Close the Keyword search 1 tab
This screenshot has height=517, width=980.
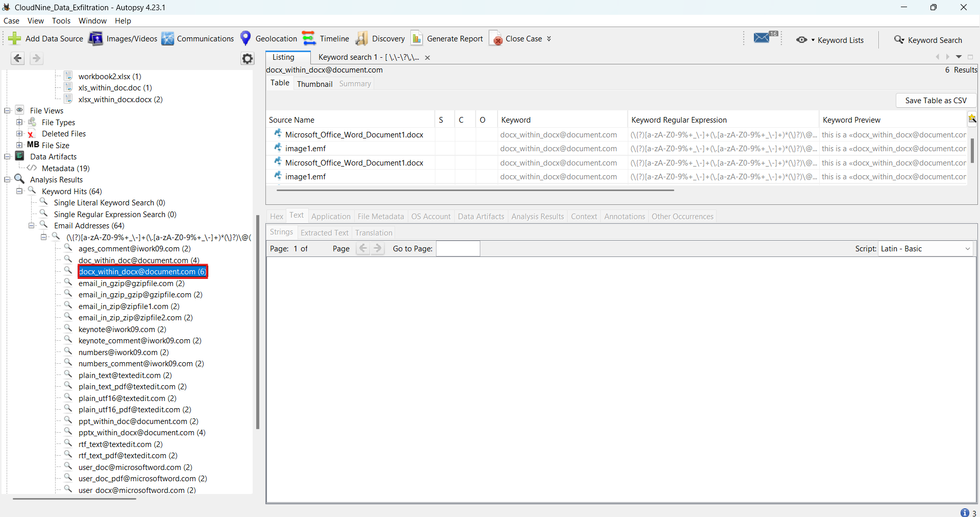click(428, 58)
